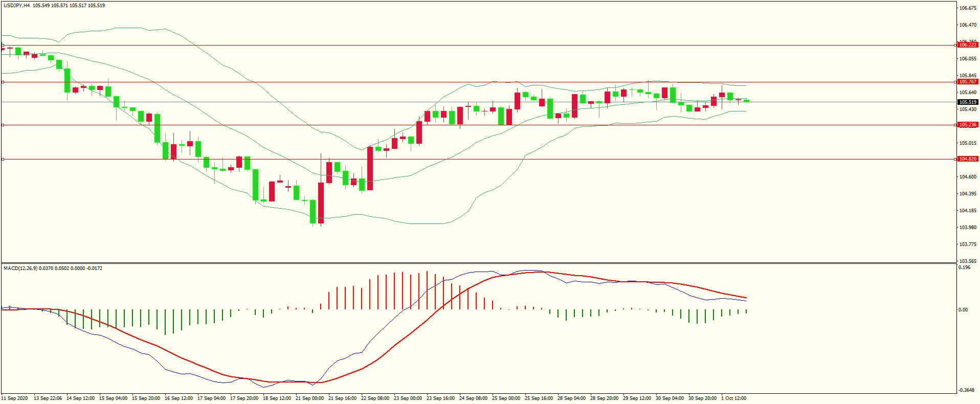
Task: Click the current price 105.519 black label
Action: coord(967,102)
